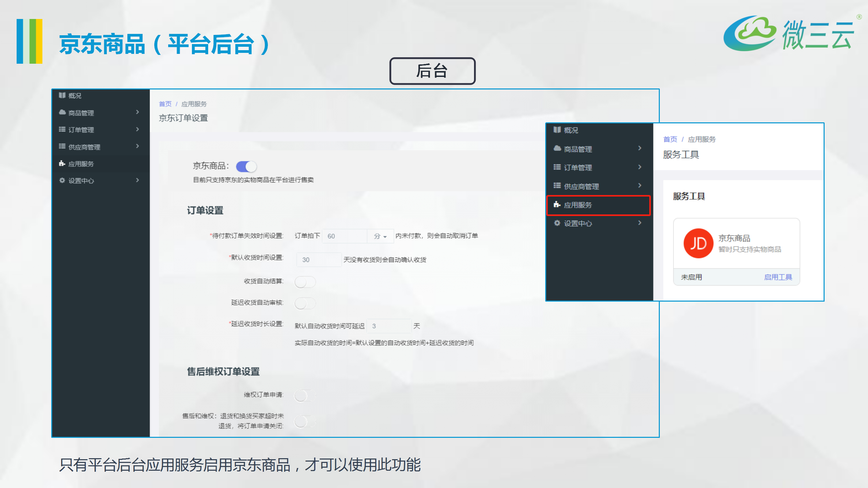Click the list icon beside 供应商管理 in left sidebar

tap(62, 146)
